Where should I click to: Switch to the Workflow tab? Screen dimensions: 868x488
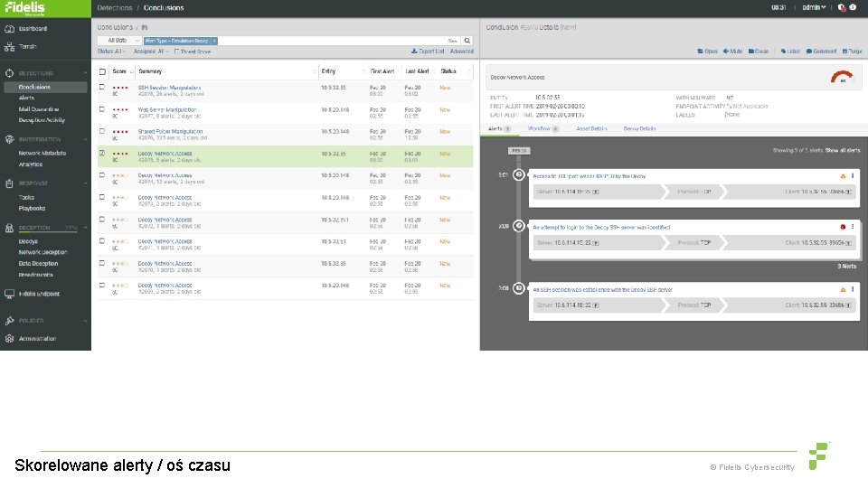[x=543, y=129]
